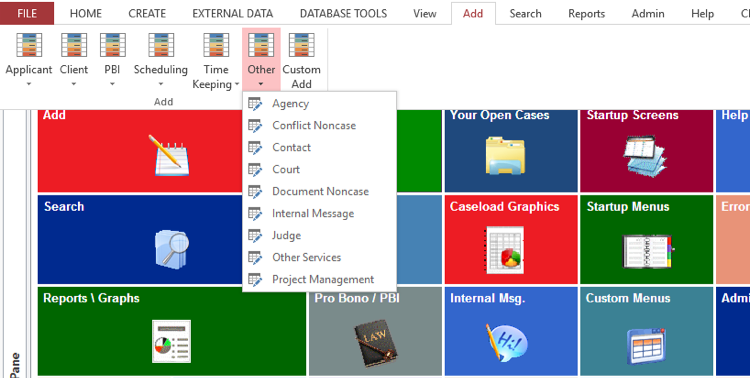750x378 pixels.
Task: Open the Caseload Graphics chart icon
Action: (x=505, y=250)
